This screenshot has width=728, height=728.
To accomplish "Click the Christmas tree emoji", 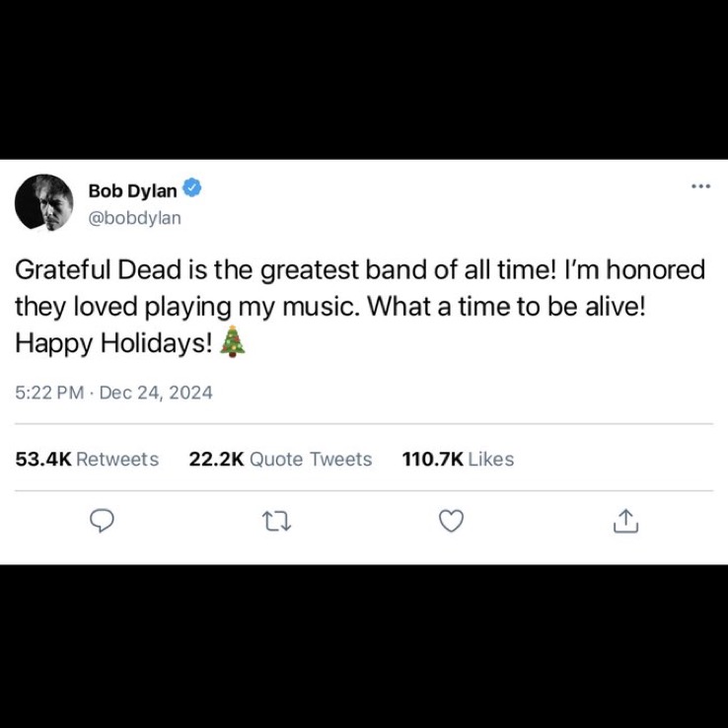I will (x=232, y=341).
